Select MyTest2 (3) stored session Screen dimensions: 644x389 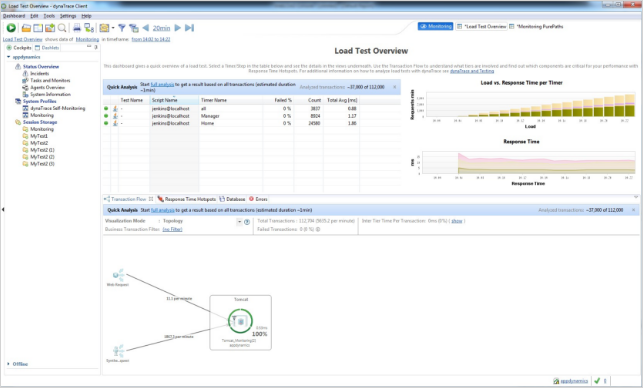(42, 164)
